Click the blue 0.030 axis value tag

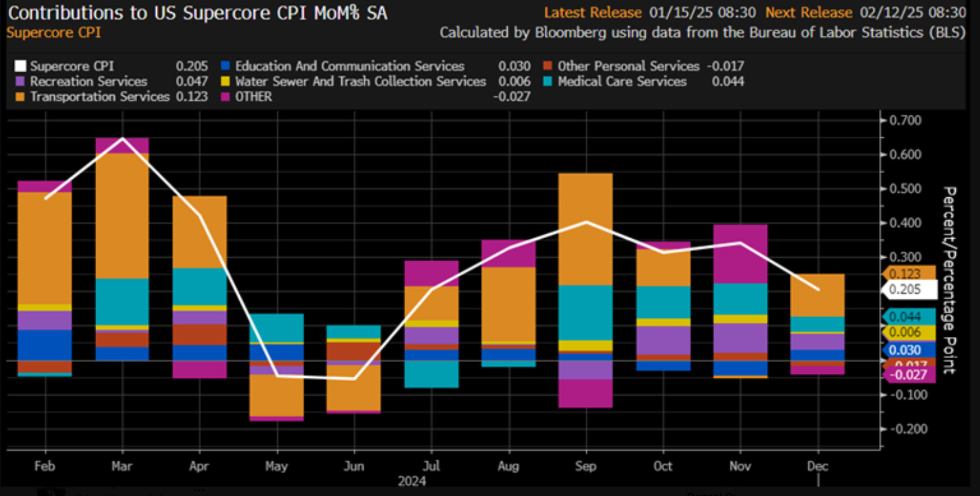pos(909,350)
